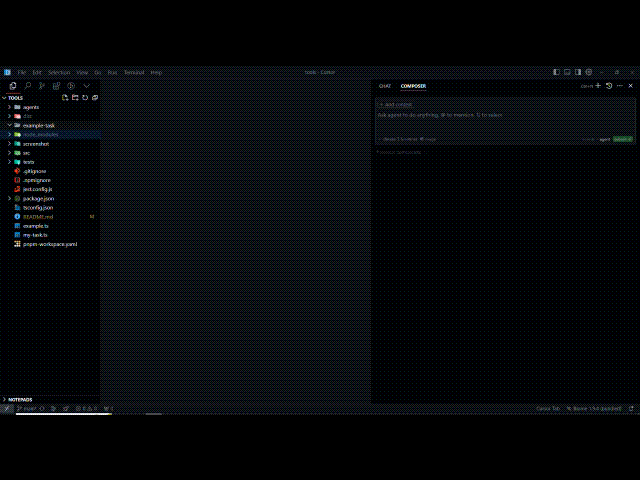
Task: Open the File menu
Action: click(x=22, y=72)
